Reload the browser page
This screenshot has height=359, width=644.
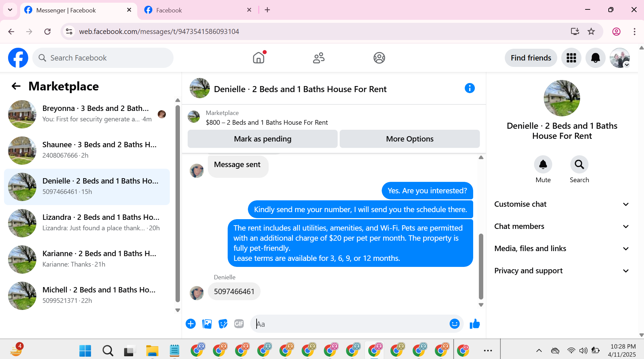(x=47, y=32)
